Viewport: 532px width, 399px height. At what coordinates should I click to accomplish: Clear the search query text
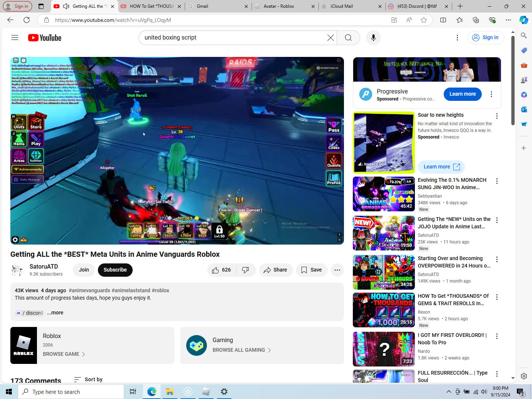click(330, 38)
